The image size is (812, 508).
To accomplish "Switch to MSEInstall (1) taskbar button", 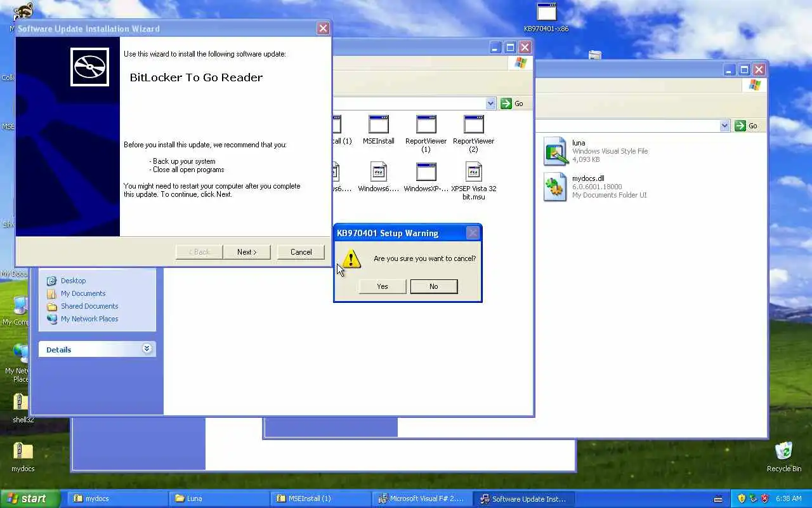I will (320, 498).
